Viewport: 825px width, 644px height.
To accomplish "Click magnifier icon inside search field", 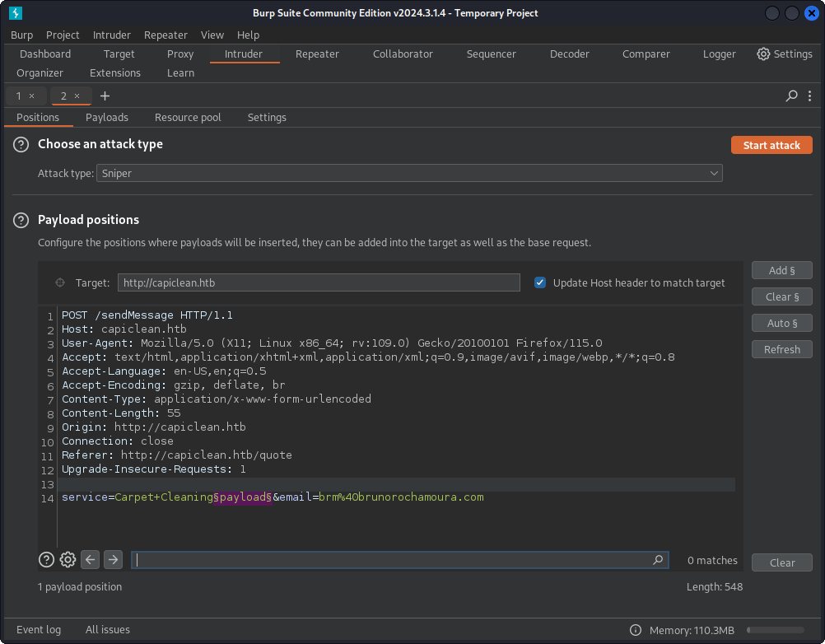I will point(658,560).
